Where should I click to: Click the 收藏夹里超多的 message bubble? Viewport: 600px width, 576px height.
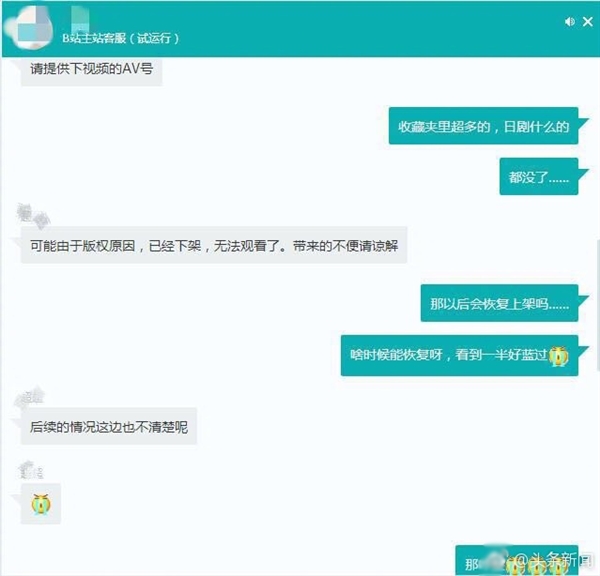point(483,126)
